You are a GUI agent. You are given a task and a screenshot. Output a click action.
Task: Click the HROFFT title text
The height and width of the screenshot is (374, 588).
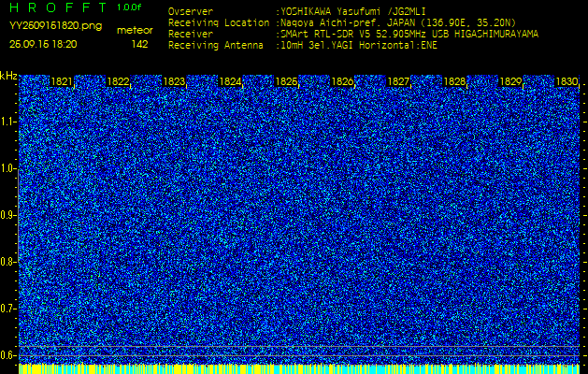(58, 7)
